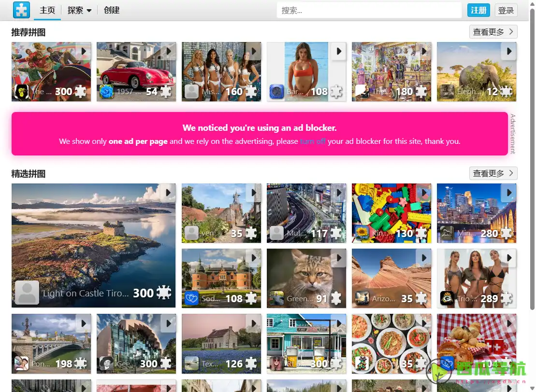Click blue hearts avatar on 108-piece castle puzzle

pos(191,298)
